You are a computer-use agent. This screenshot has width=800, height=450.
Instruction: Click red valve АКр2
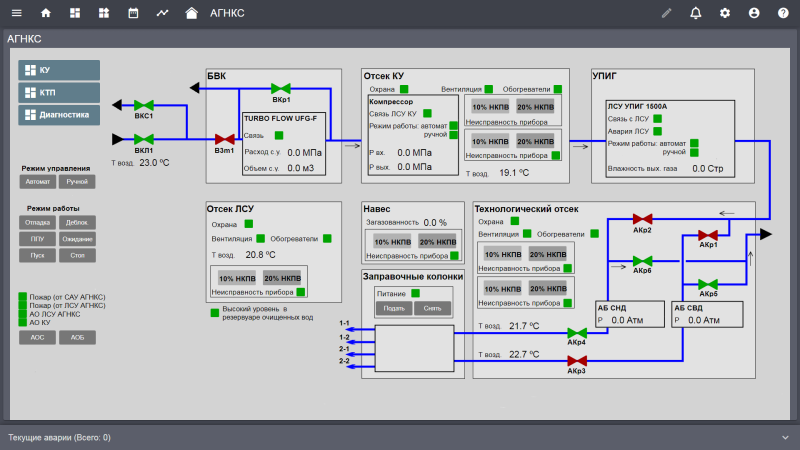(x=642, y=219)
